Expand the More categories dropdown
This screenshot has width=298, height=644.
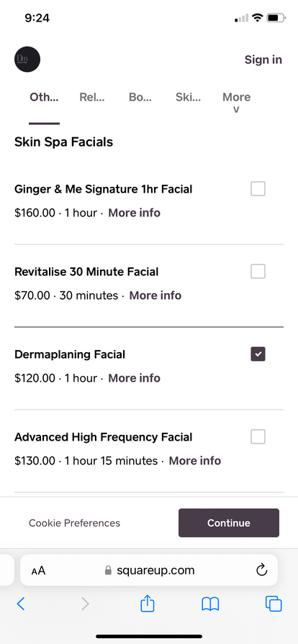pos(237,103)
